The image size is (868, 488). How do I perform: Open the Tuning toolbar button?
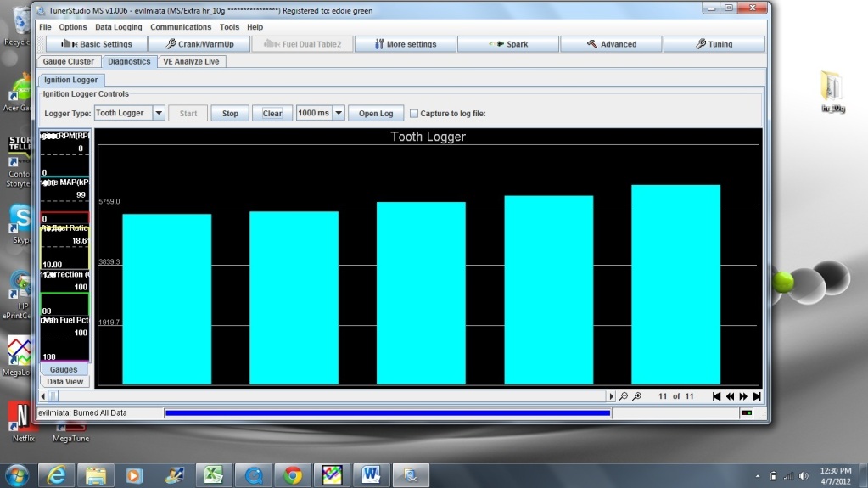(713, 44)
